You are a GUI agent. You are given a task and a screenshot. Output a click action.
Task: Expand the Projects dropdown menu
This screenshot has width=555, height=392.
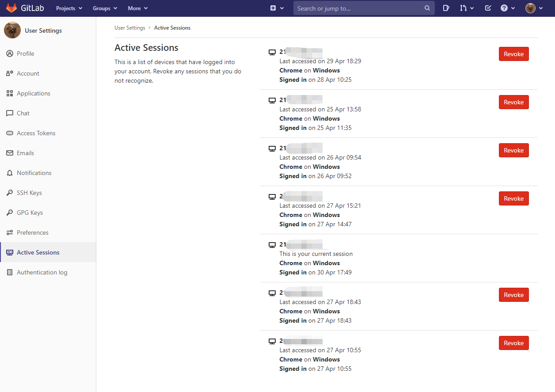pos(69,8)
